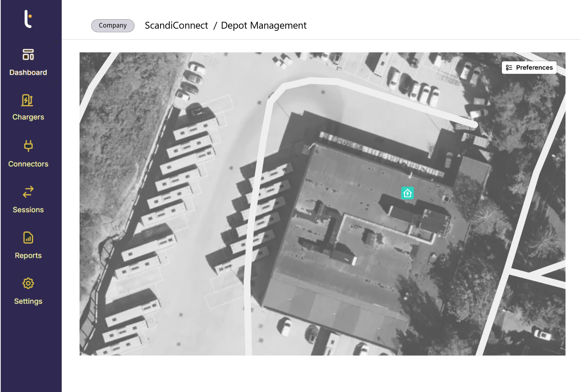Select the Connectors text label
The image size is (581, 392).
tap(28, 164)
